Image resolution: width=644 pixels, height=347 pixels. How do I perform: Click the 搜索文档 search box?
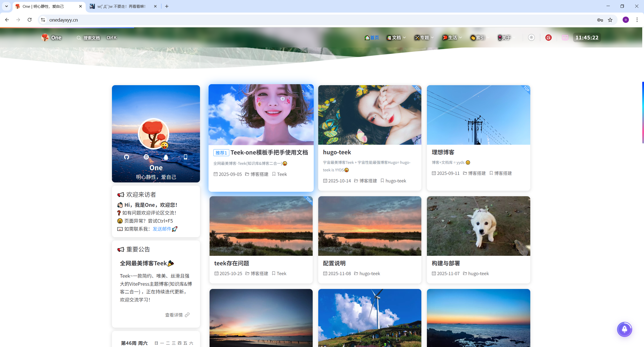pos(91,38)
